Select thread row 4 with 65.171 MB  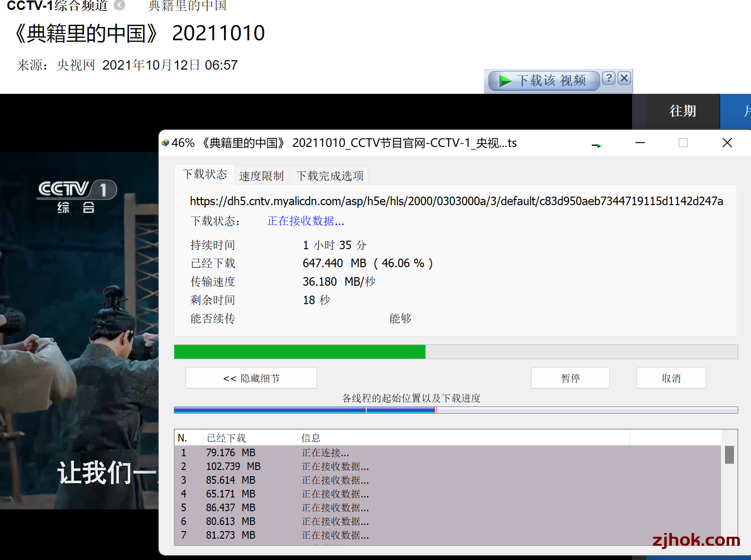(448, 494)
